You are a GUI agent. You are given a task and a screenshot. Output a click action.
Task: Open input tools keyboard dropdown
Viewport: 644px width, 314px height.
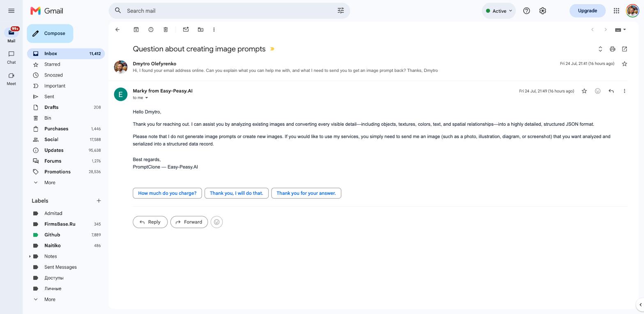tap(620, 30)
